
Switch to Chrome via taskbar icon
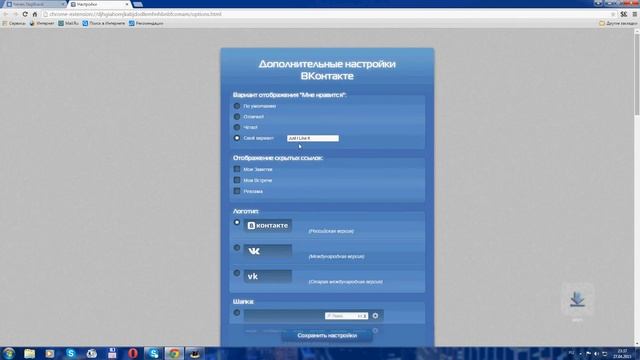[x=174, y=353]
